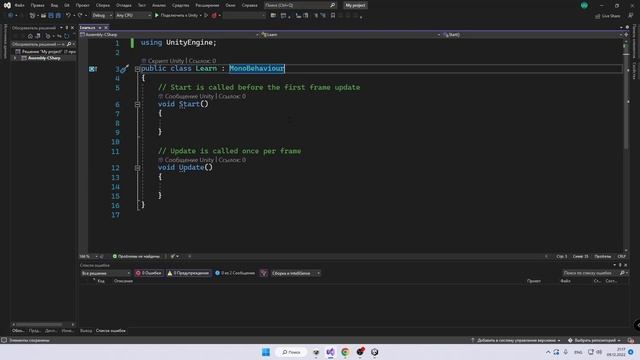The width and height of the screenshot is (640, 360).
Task: Toggle the 0 Предупреждения warnings filter
Action: [188, 273]
